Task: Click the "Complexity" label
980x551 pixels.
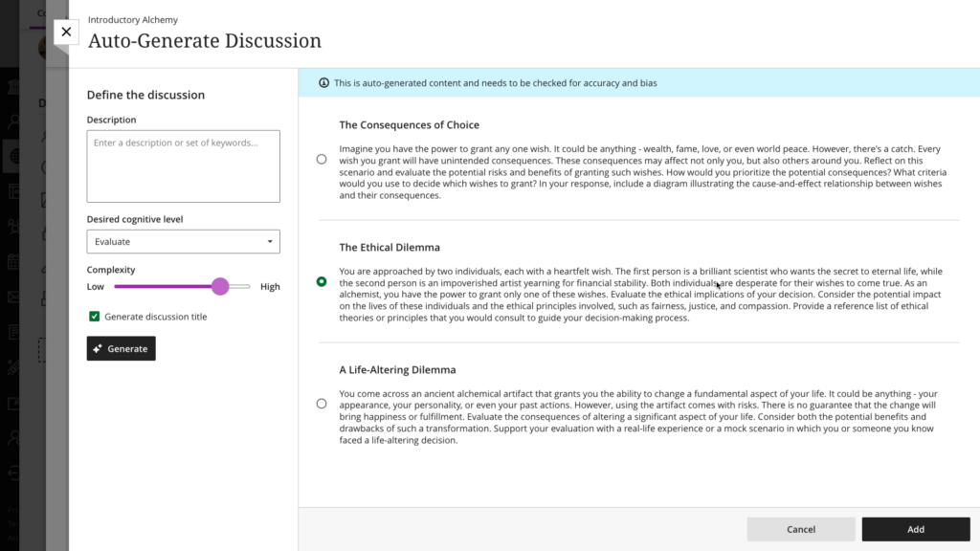Action: [111, 270]
